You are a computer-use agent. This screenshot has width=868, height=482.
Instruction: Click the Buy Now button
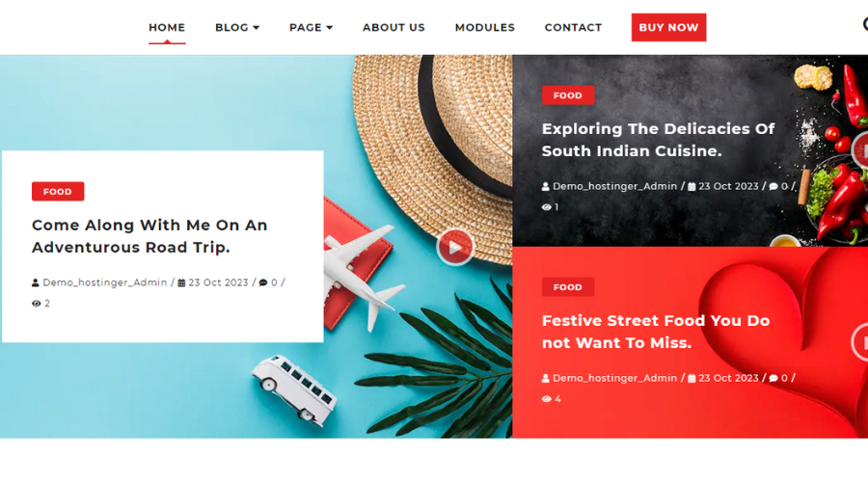coord(668,27)
